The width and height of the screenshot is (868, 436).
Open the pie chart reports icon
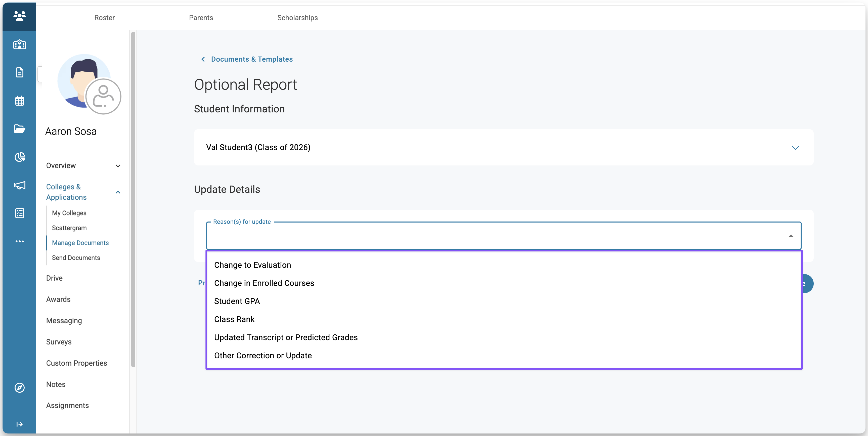pyautogui.click(x=20, y=157)
